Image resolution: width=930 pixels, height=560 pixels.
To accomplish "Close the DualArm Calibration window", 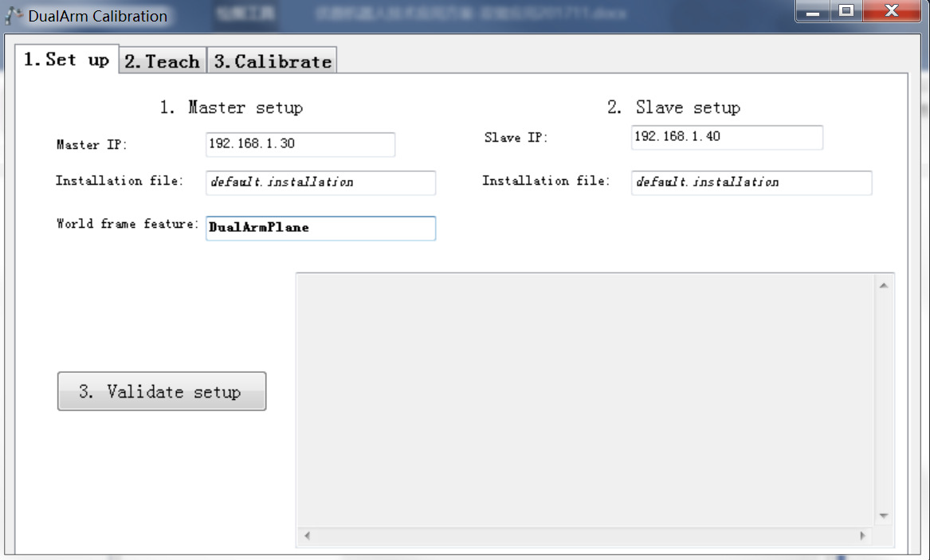I will (x=892, y=11).
